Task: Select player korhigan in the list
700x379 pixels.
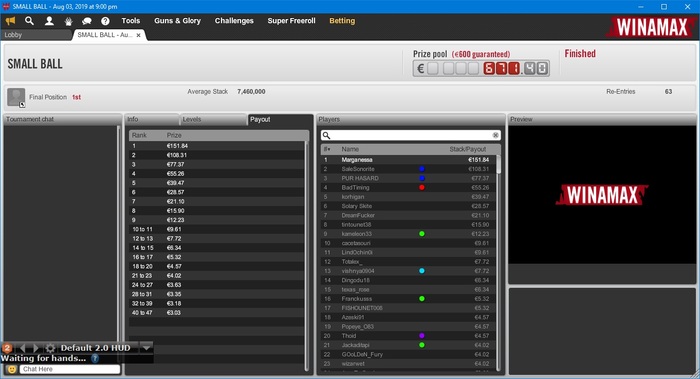Action: click(x=407, y=197)
